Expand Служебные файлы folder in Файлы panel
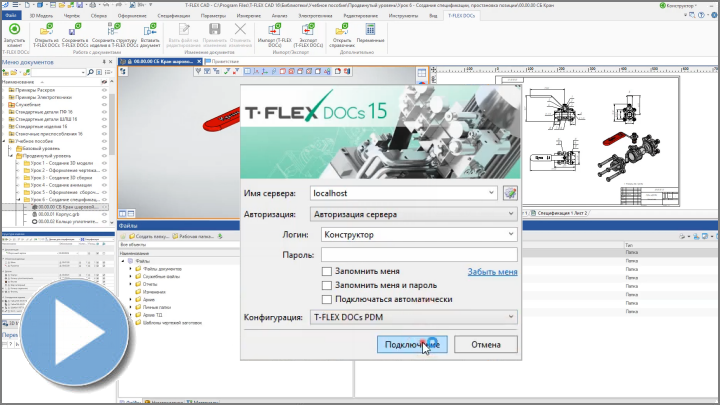The height and width of the screenshot is (405, 720). [x=130, y=276]
